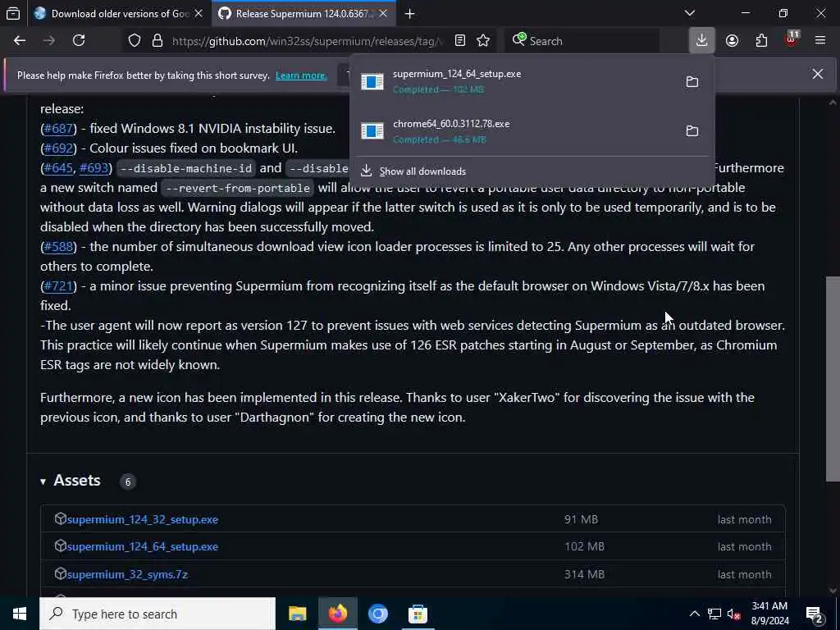Show chrome64_60.0.3112.78.exe in folder

[692, 130]
